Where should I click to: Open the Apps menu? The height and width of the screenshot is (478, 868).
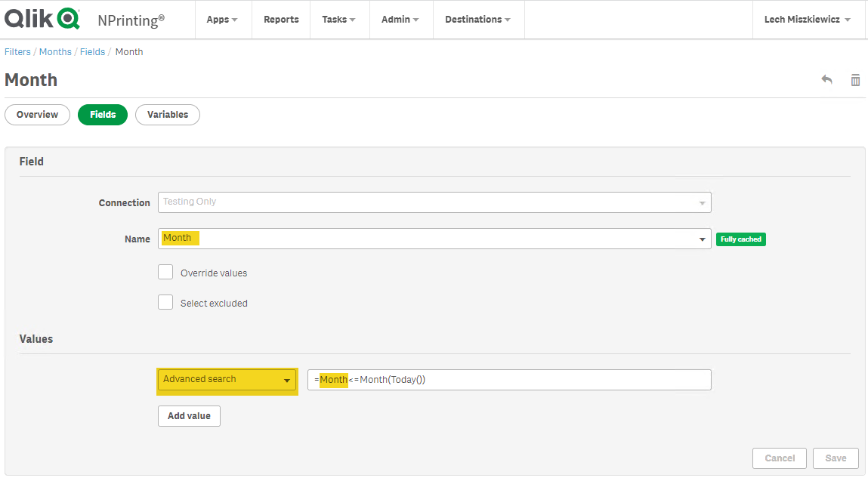tap(221, 20)
